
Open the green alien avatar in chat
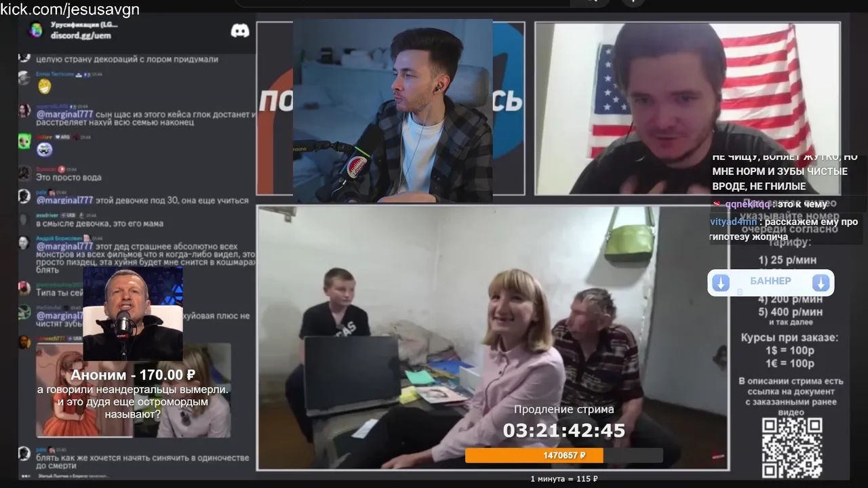[x=24, y=141]
